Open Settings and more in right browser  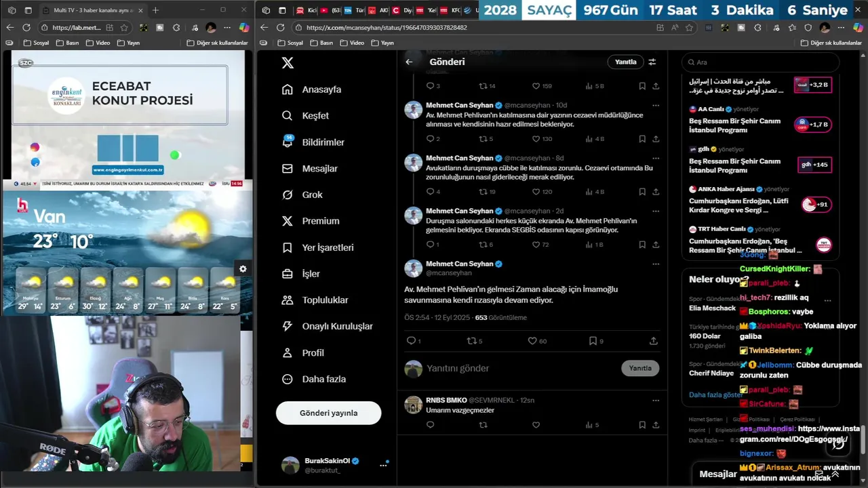[x=842, y=28]
